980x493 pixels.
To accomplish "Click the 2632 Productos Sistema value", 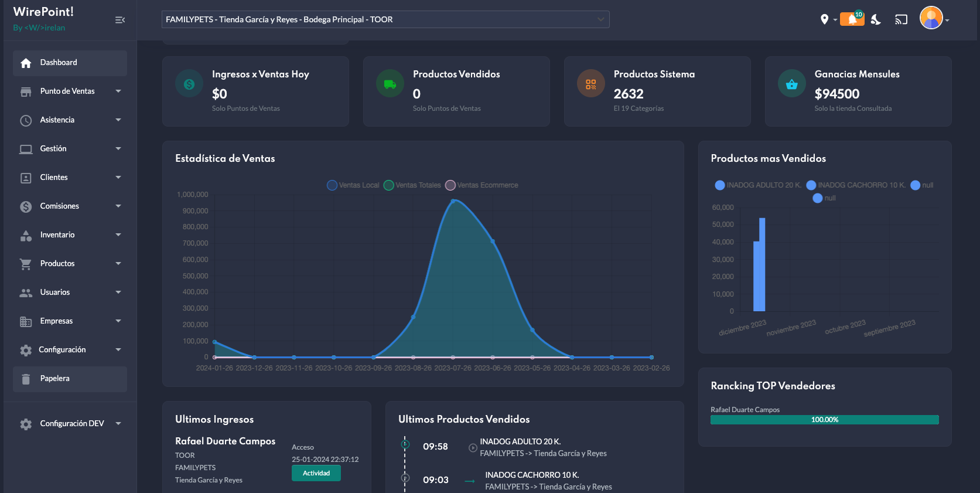I will coord(629,94).
